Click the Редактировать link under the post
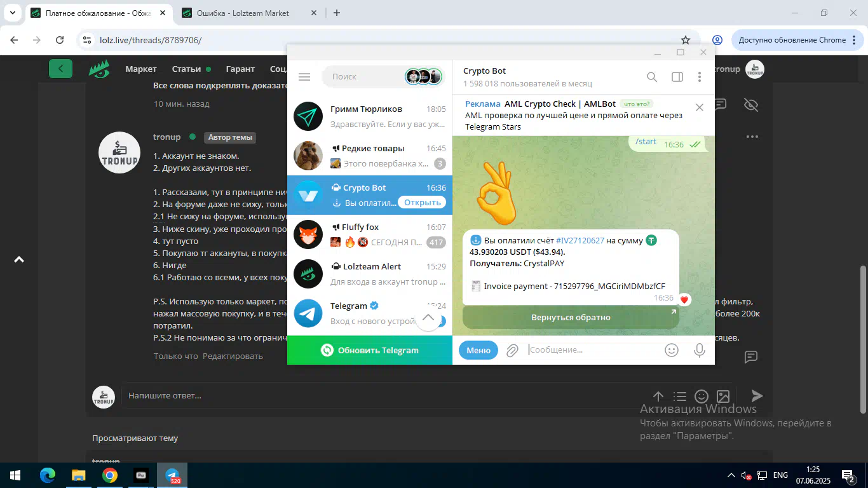 coord(233,356)
